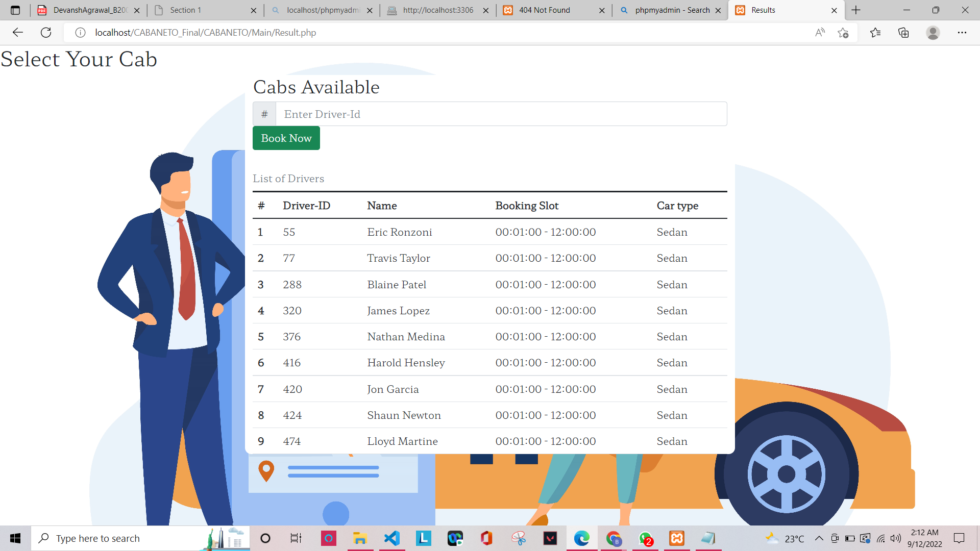Open Edge Collections

tap(903, 32)
